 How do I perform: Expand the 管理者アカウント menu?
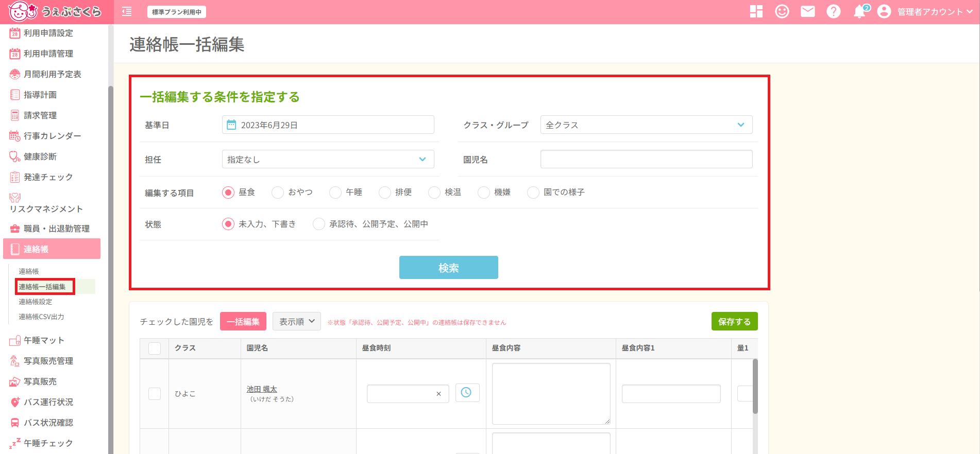click(x=935, y=12)
